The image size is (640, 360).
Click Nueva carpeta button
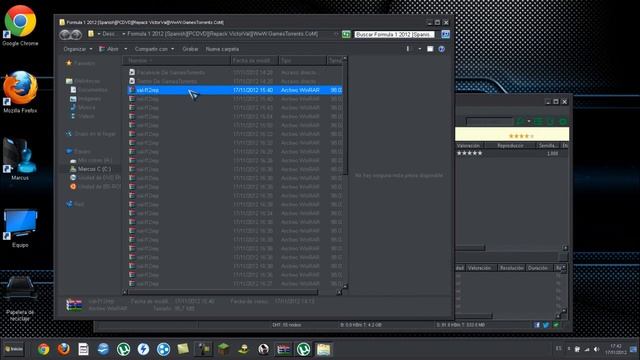tap(222, 49)
